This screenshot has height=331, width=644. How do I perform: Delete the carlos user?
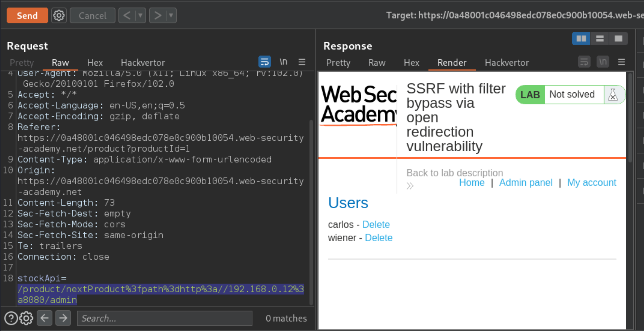coord(376,225)
